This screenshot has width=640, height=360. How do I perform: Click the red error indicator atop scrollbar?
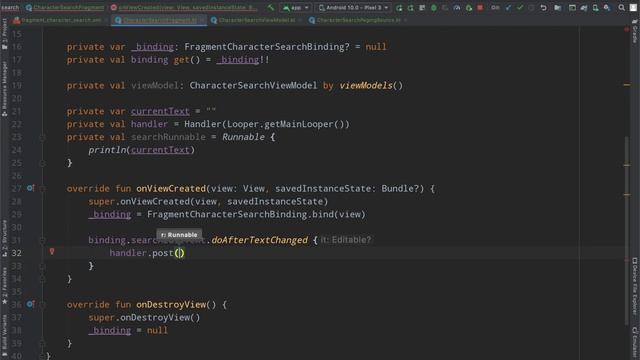pyautogui.click(x=627, y=29)
